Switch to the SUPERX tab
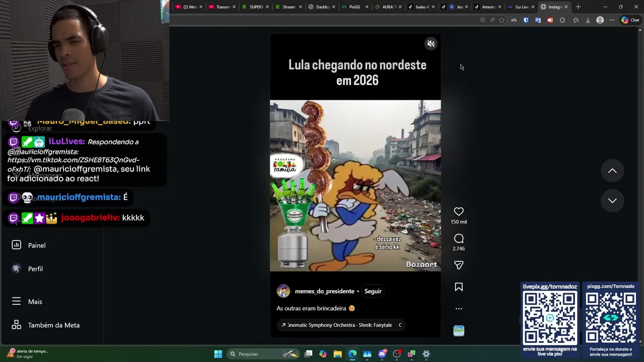 tap(256, 7)
